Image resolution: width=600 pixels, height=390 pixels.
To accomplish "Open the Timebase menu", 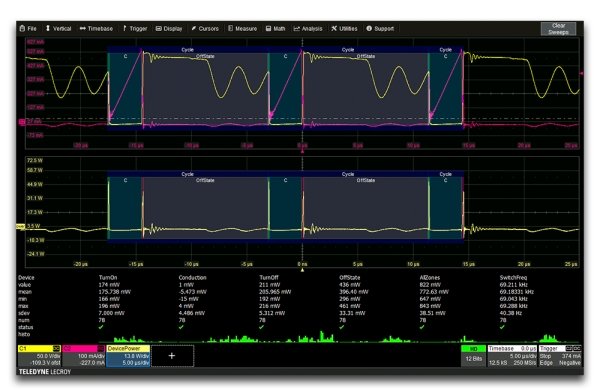I will (x=96, y=28).
